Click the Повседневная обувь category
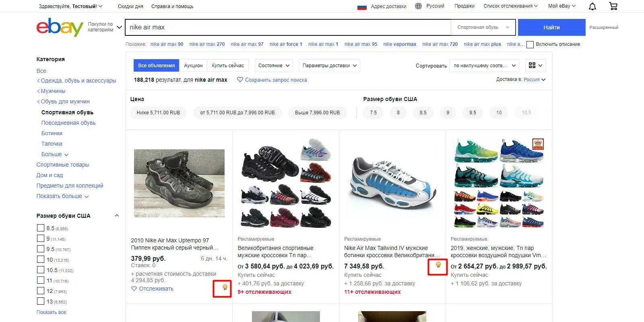The height and width of the screenshot is (322, 644). pos(68,123)
